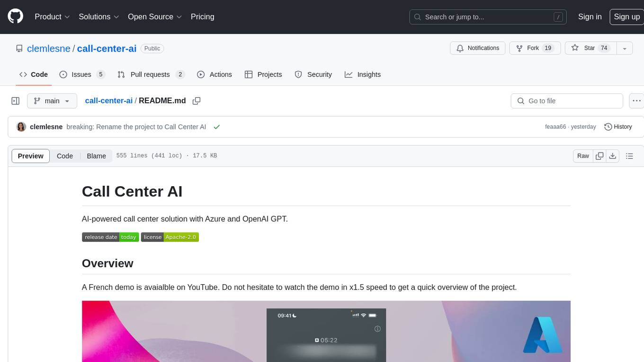644x362 pixels.
Task: Open the GitHub homepage logo
Action: [15, 17]
